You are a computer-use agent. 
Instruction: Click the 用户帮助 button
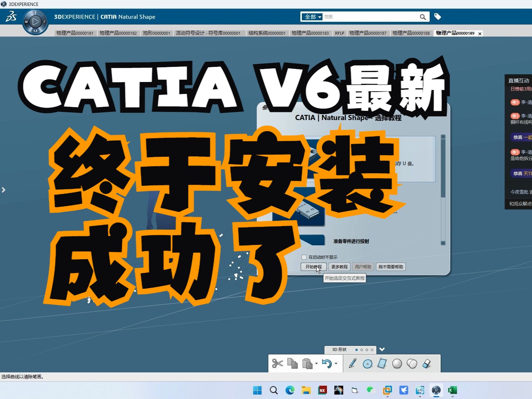pos(363,267)
